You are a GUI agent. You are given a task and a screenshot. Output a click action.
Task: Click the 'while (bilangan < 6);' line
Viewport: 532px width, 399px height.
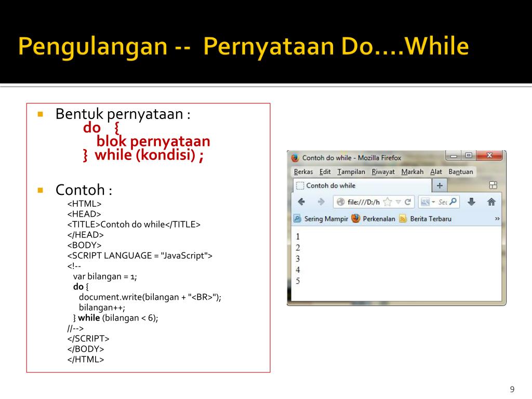115,318
